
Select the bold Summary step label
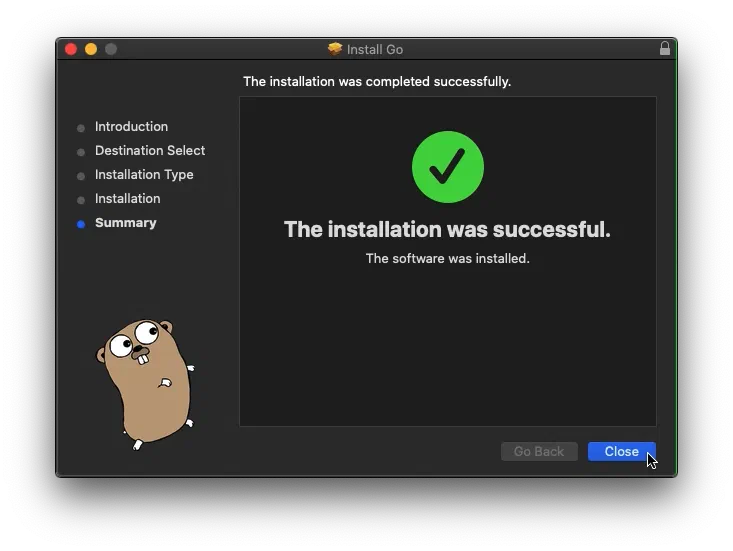125,223
